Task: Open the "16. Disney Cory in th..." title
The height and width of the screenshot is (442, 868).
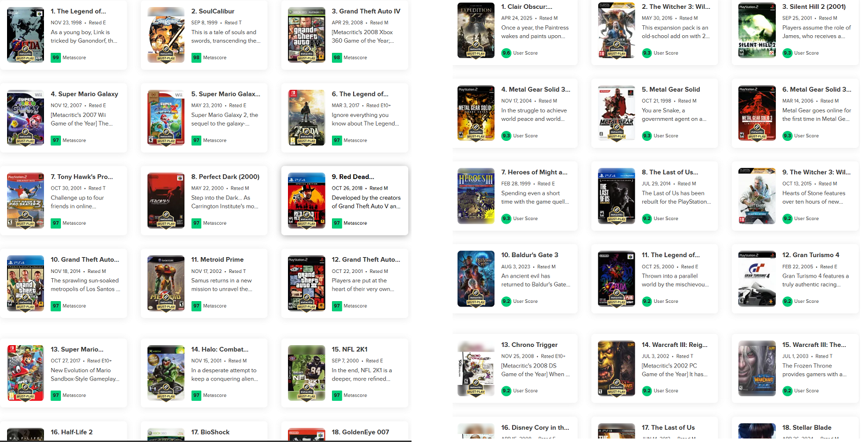Action: coord(535,427)
